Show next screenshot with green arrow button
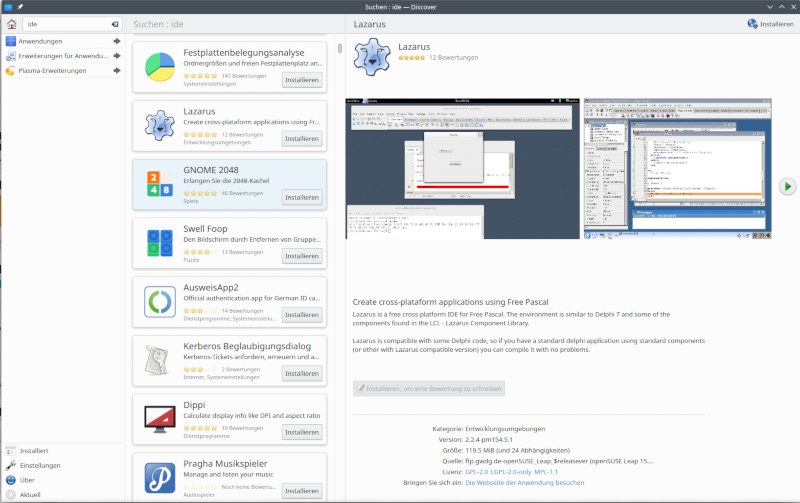The image size is (800, 503). (788, 186)
